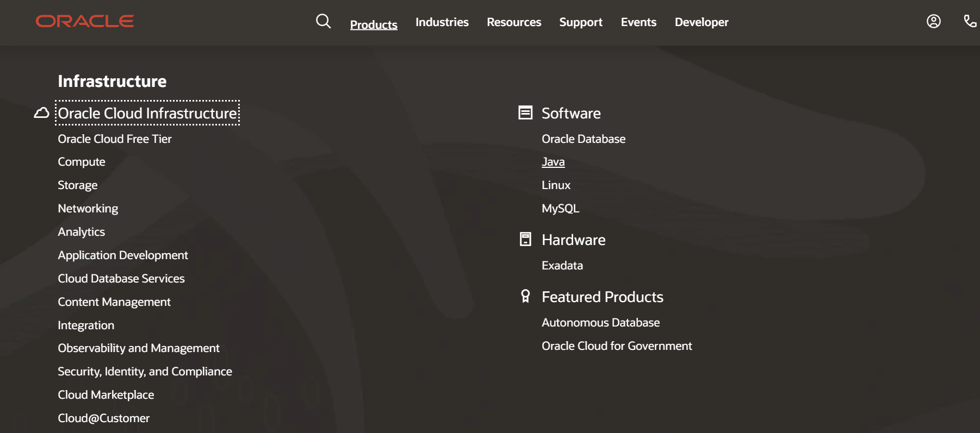This screenshot has width=980, height=433.
Task: Follow the underlined Java link
Action: pyautogui.click(x=553, y=162)
